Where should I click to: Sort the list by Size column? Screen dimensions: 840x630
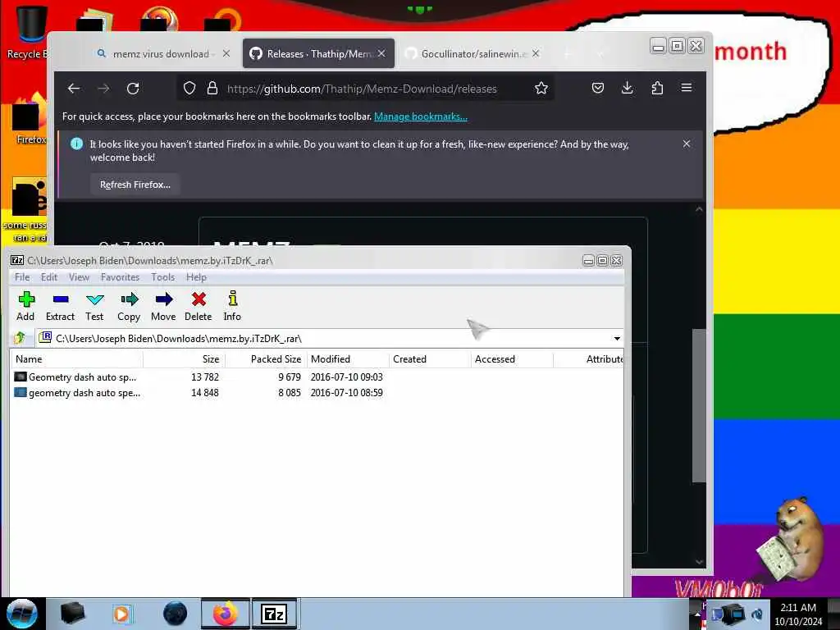pos(185,359)
